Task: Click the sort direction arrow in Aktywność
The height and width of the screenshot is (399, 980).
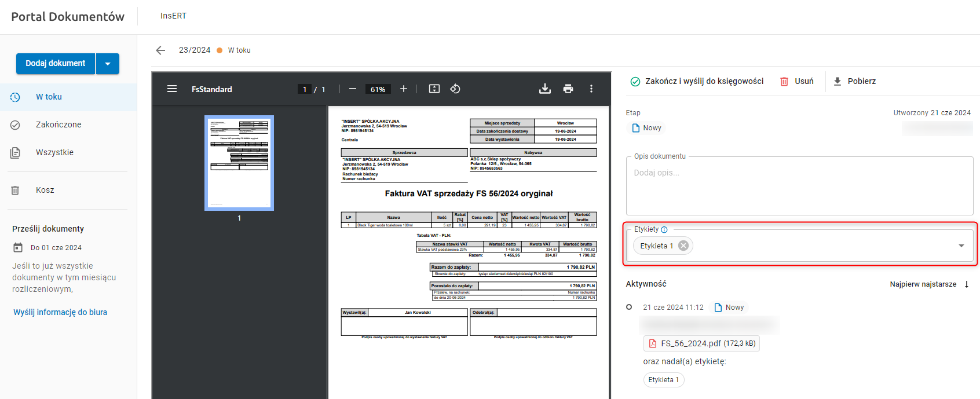Action: [x=967, y=284]
